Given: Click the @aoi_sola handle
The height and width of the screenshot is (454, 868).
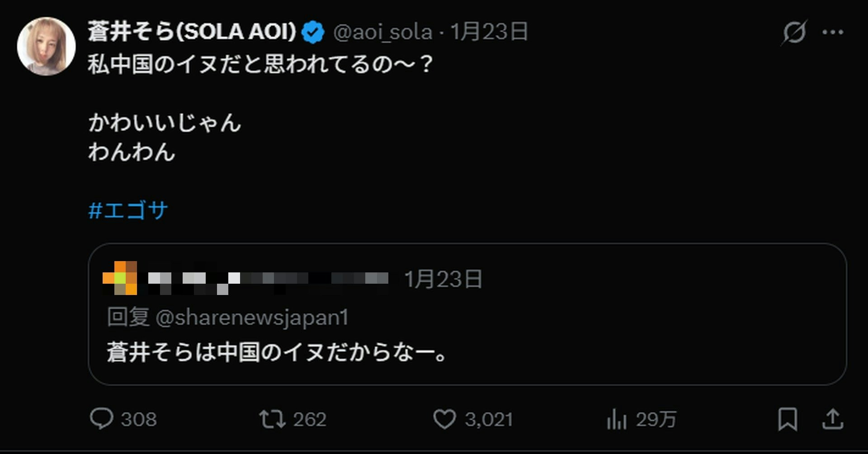Looking at the screenshot, I should click(x=382, y=32).
